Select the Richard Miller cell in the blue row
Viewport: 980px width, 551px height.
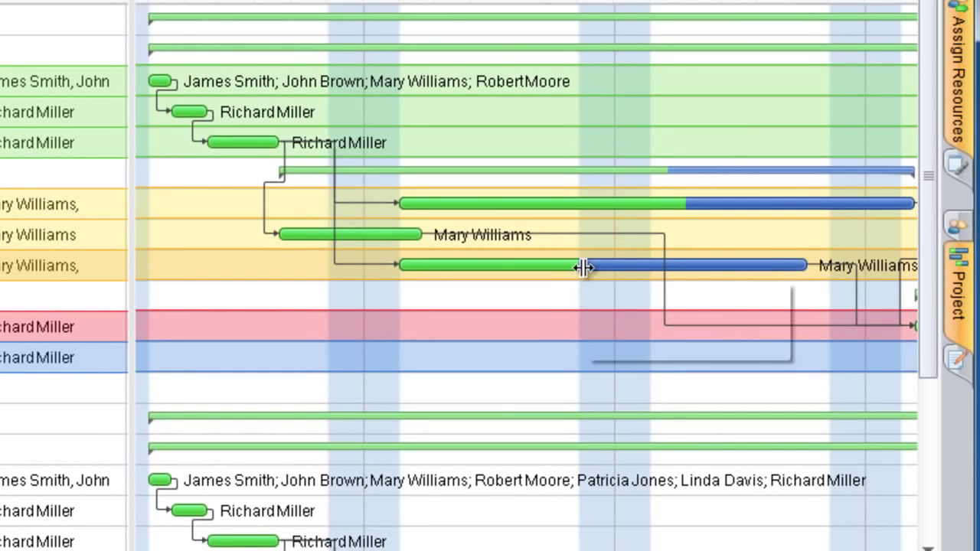(64, 357)
